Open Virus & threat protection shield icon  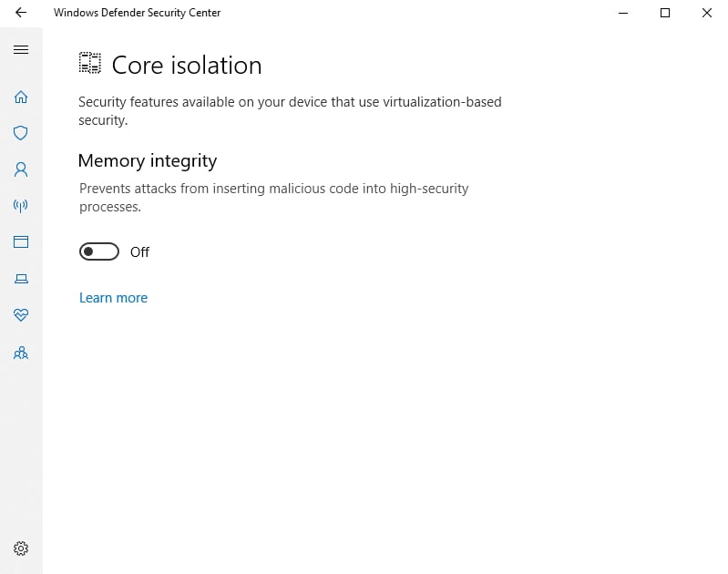coord(21,133)
